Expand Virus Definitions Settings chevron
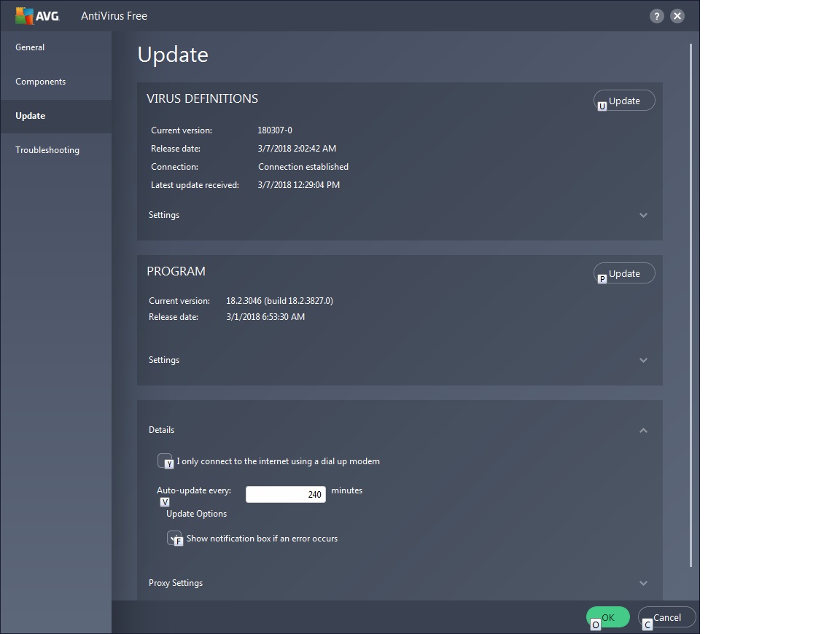This screenshot has width=840, height=634. pyautogui.click(x=643, y=215)
